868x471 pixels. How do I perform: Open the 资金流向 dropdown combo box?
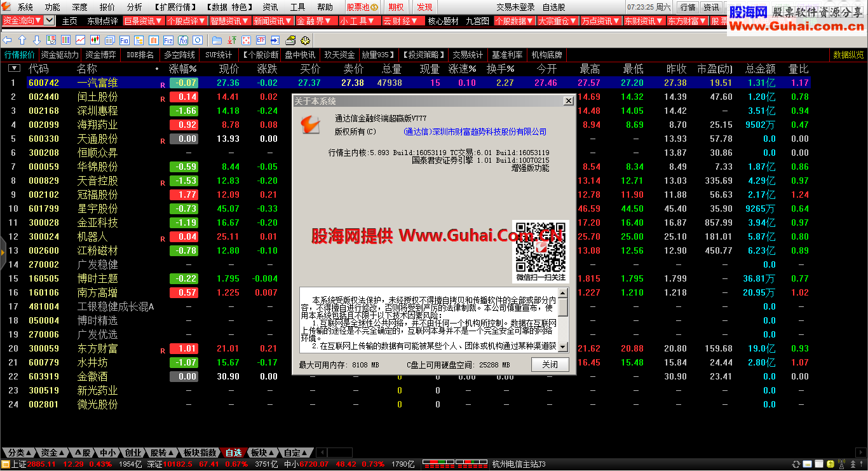click(x=29, y=20)
